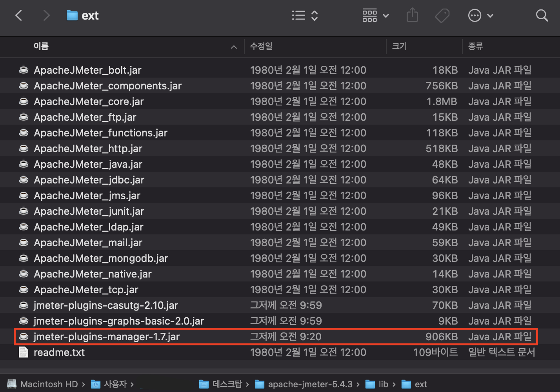This screenshot has width=560, height=392.
Task: Select the jar icon of ApacheJMeter_mongodb.jar
Action: 24,258
